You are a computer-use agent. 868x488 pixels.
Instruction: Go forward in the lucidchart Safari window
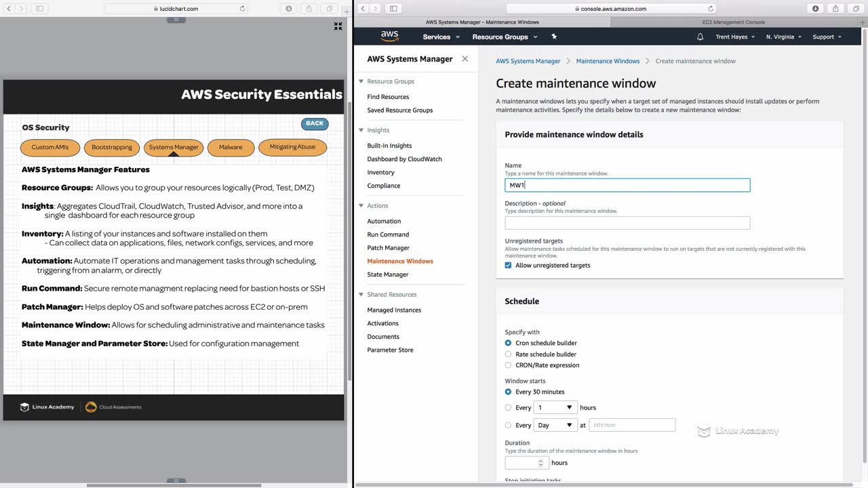click(x=21, y=9)
